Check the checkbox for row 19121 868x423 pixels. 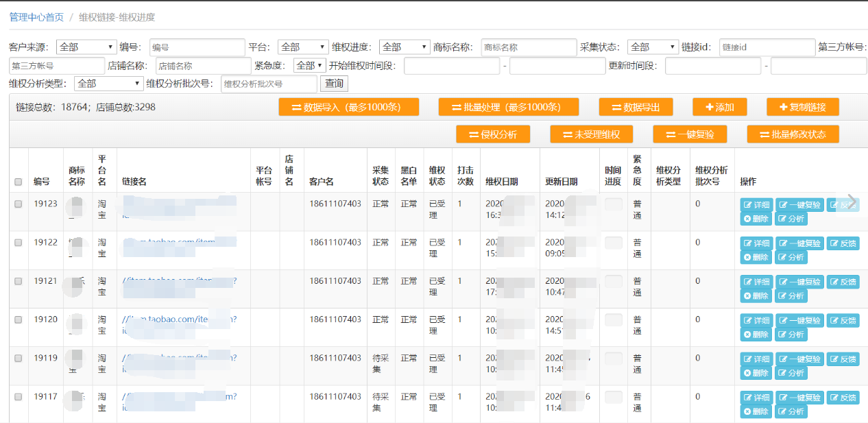coord(19,280)
